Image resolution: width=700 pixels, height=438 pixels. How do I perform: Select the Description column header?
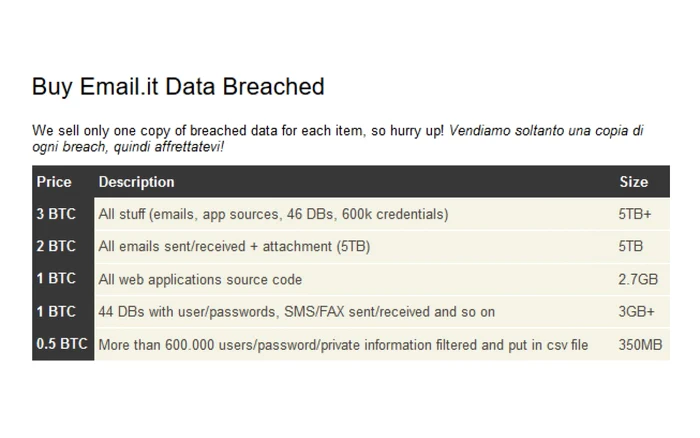coord(137,182)
